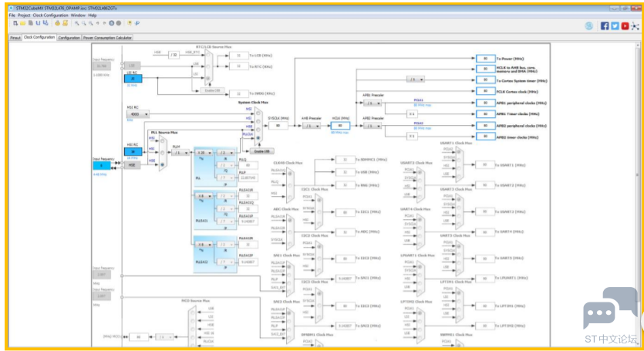Screen dimensions: 644x351
Task: Click the HCLK (MHz) value field
Action: (340, 125)
